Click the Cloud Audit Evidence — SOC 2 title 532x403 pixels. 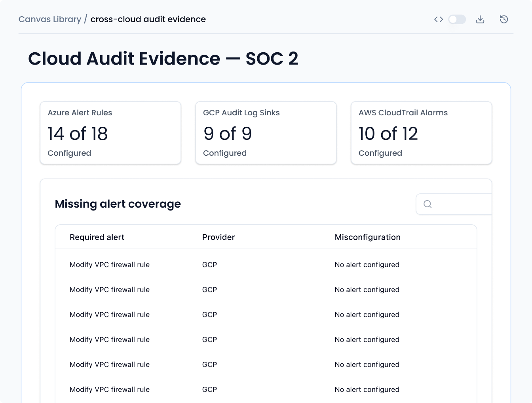[163, 59]
